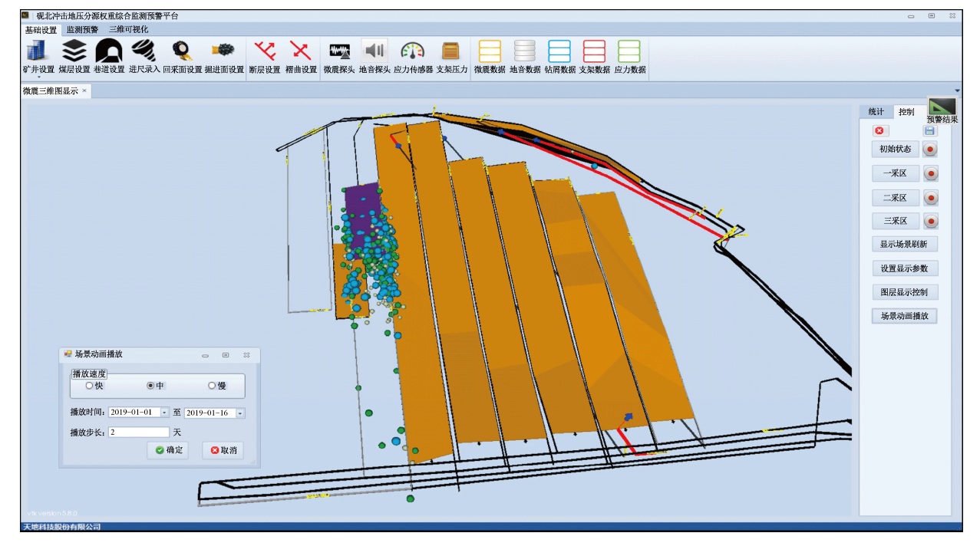Open the 微震数据 database icon
Viewport: 980px width, 546px height.
coord(490,51)
